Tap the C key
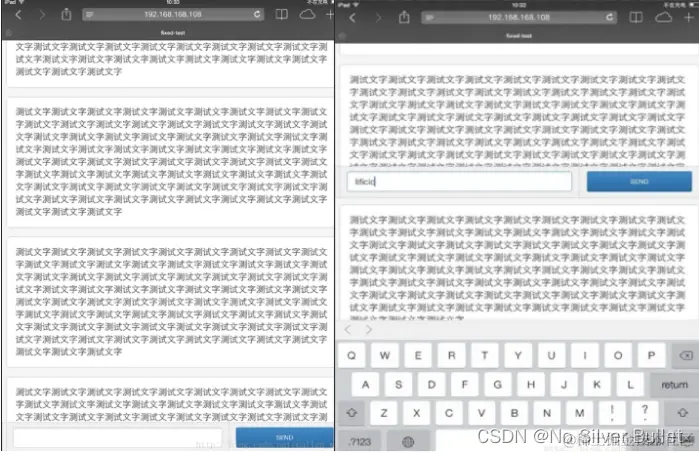This screenshot has height=453, width=699. point(449,413)
